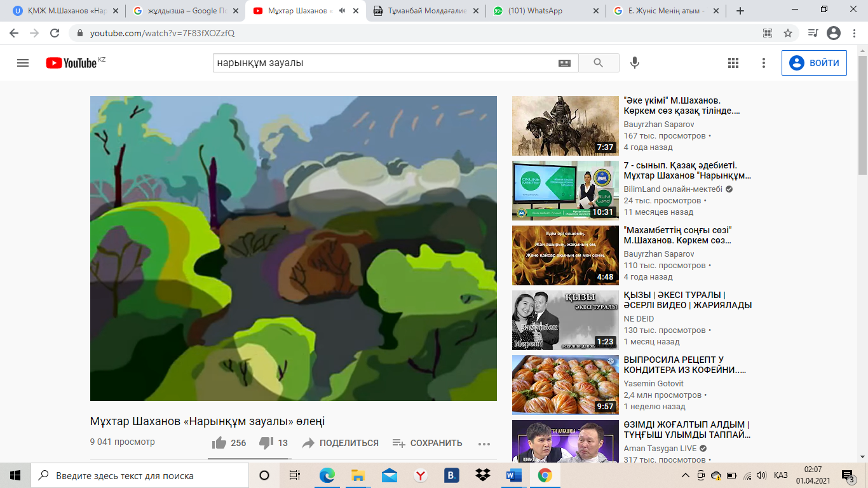Viewport: 868px width, 488px height.
Task: Click the СОХРАНИТЬ save button
Action: coord(427,443)
